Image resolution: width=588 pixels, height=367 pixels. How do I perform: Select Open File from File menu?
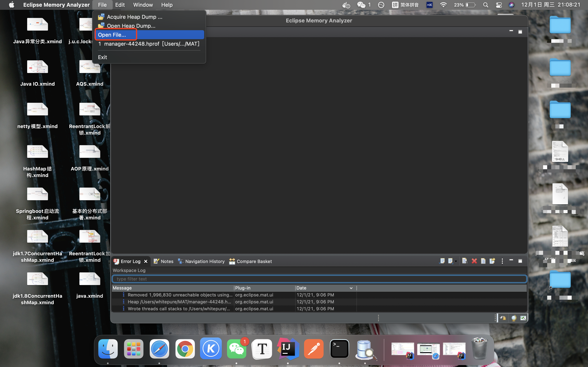pos(111,35)
